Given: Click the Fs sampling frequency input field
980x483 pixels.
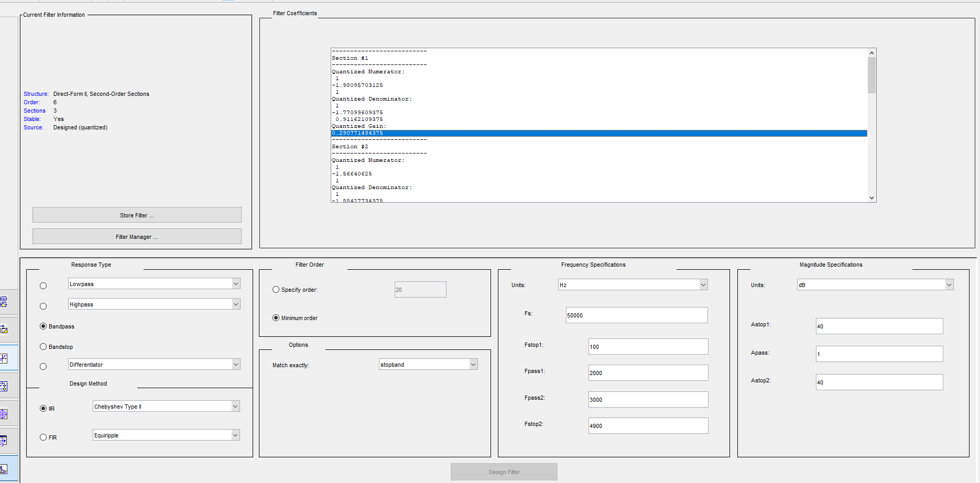Looking at the screenshot, I should coord(636,315).
